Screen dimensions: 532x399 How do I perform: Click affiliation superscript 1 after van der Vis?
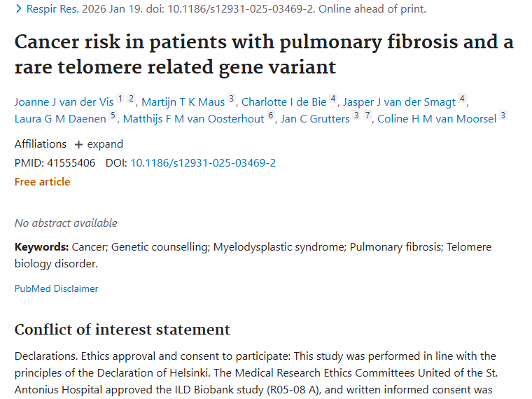(x=120, y=99)
